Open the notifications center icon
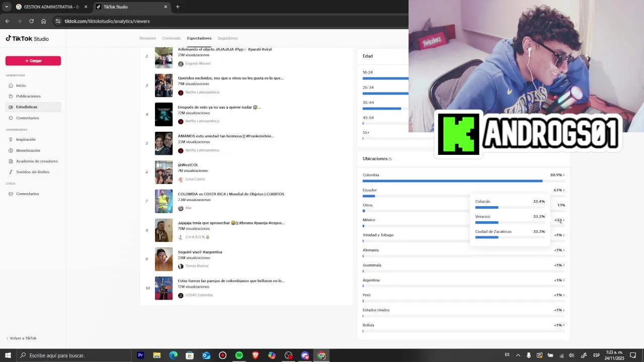644x362 pixels. pos(633,355)
